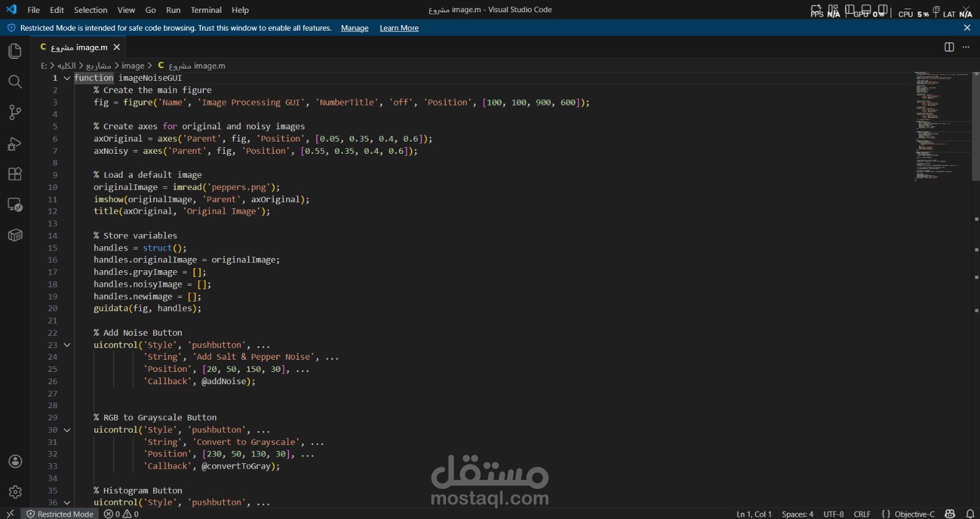The width and height of the screenshot is (980, 519).
Task: Open the Go menu
Action: (x=151, y=10)
